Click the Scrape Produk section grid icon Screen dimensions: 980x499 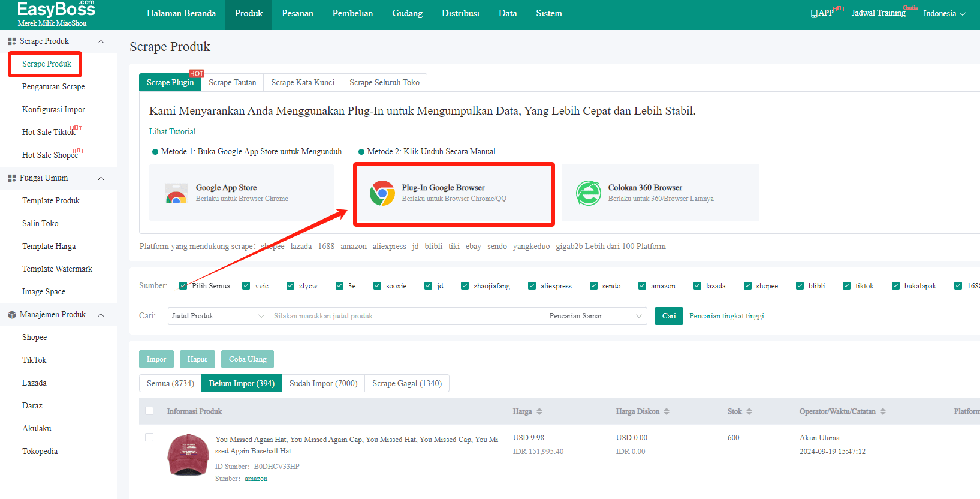[12, 41]
